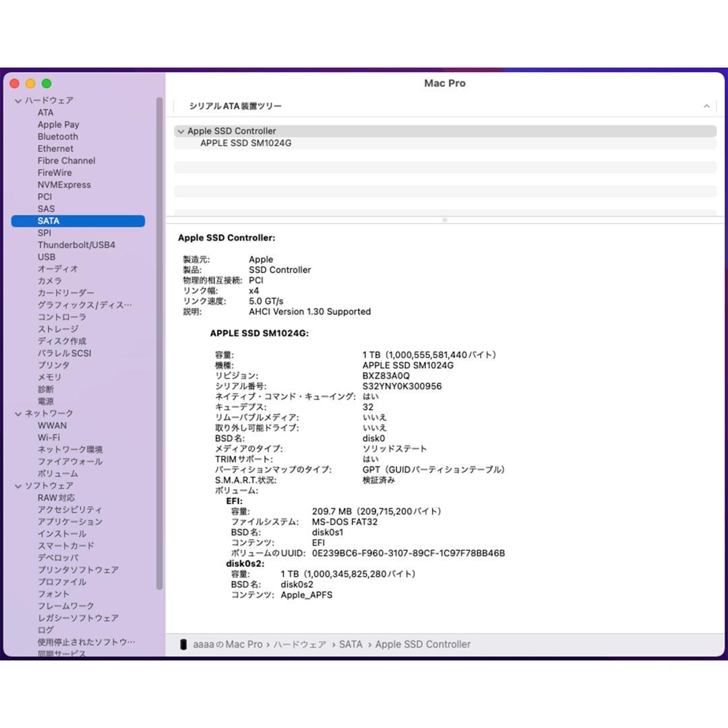Select ログ in the sidebar
728x728 pixels.
pyautogui.click(x=46, y=630)
